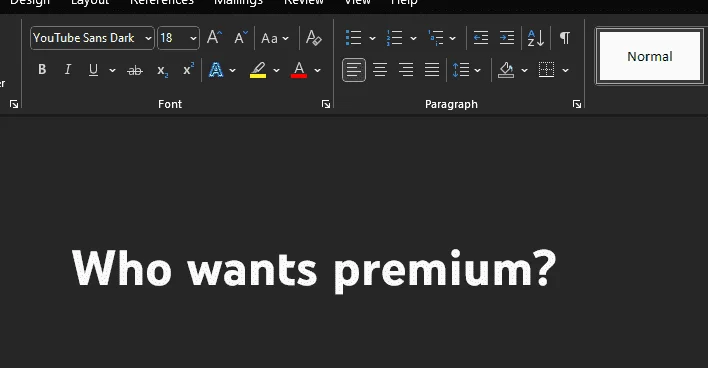Click the font name box
Image resolution: width=708 pixels, height=368 pixels.
(87, 38)
